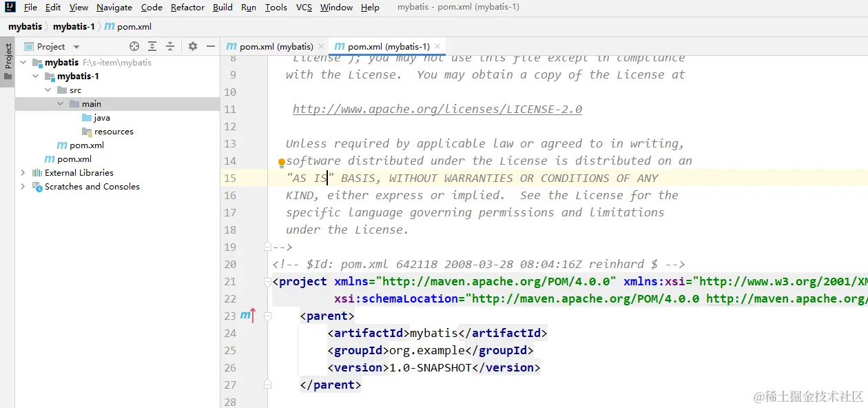Select the mybatis-1 module
Screen dimensions: 868x408
78,76
